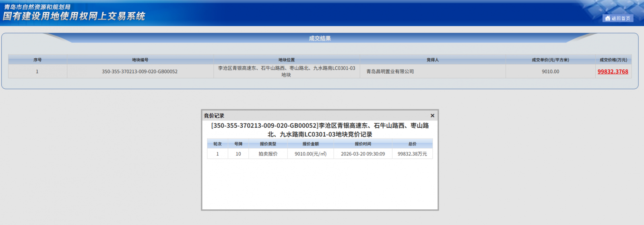This screenshot has width=644, height=225.
Task: Click the winner 青岛昌明置业有限公司 cell
Action: [x=390, y=72]
